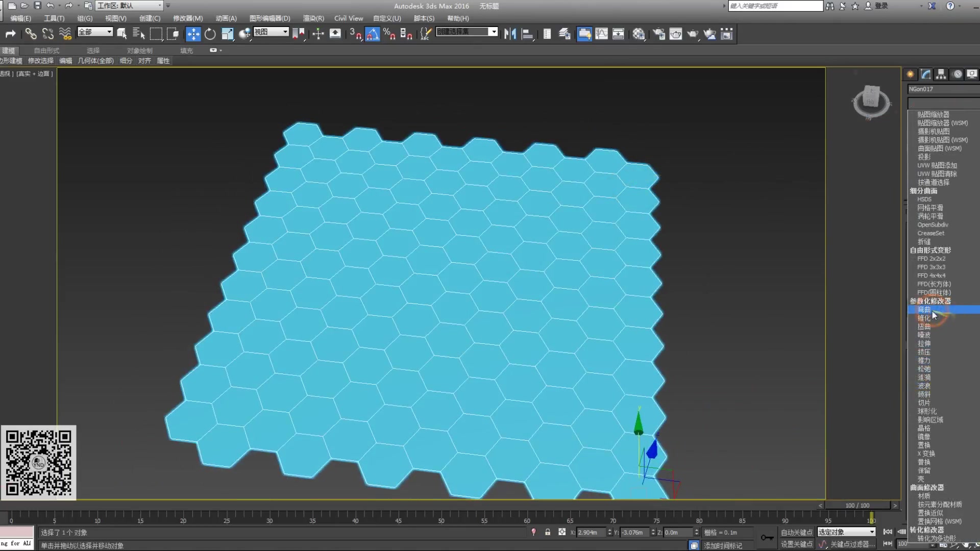Open the 渲染(R) menu

313,18
